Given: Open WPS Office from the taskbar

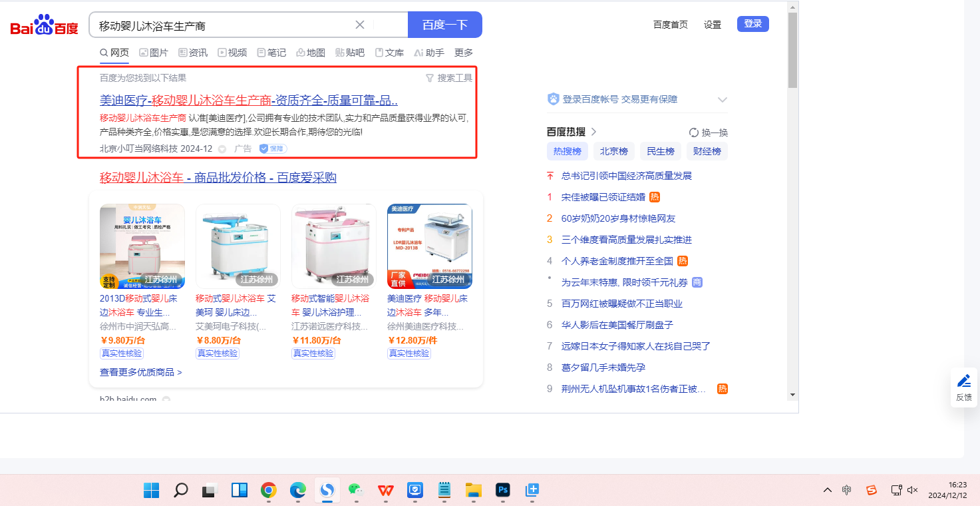Looking at the screenshot, I should tap(385, 491).
